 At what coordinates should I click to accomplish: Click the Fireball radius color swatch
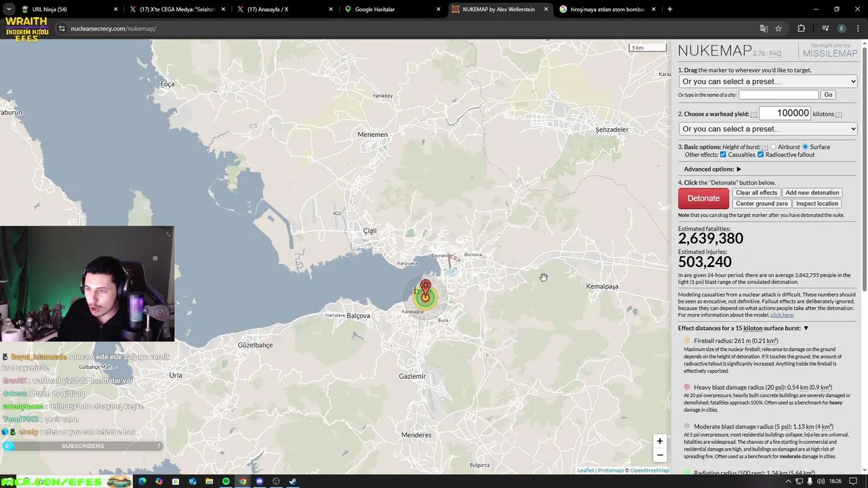click(687, 341)
